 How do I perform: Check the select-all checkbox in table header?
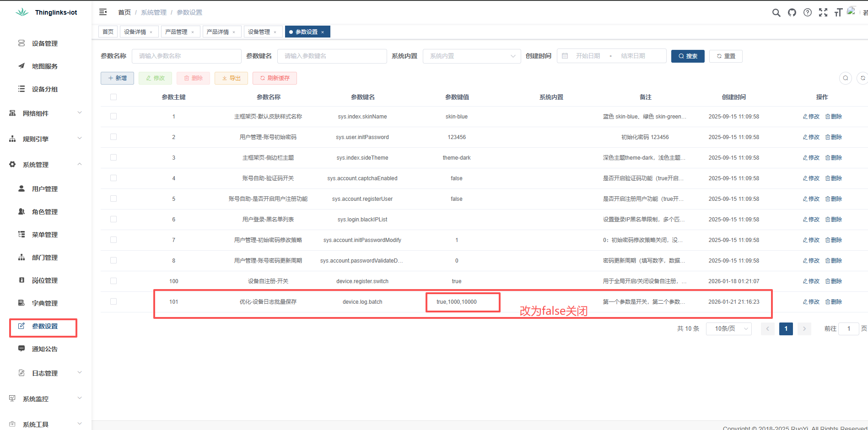click(x=113, y=97)
